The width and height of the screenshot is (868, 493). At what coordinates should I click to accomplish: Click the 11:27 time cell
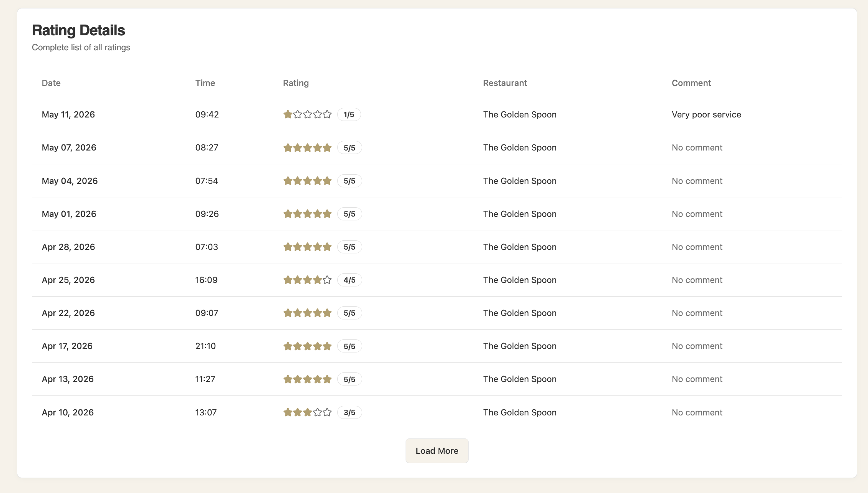point(205,379)
